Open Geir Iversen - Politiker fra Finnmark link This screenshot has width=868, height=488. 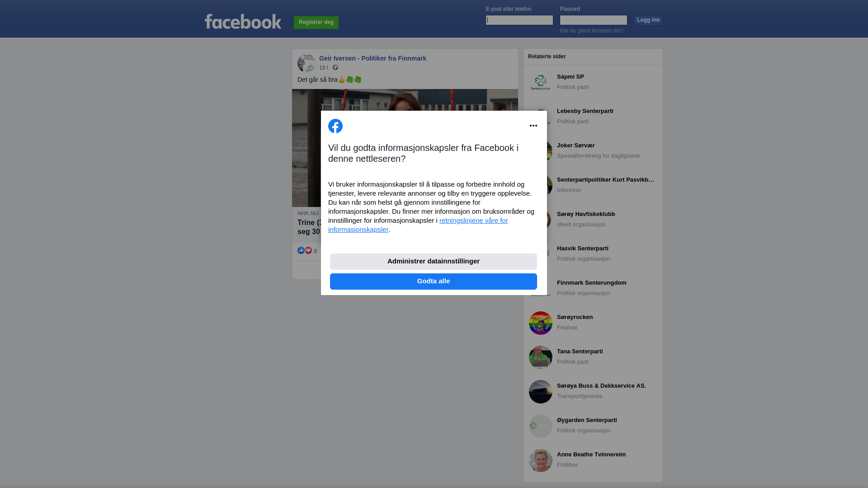pos(373,58)
